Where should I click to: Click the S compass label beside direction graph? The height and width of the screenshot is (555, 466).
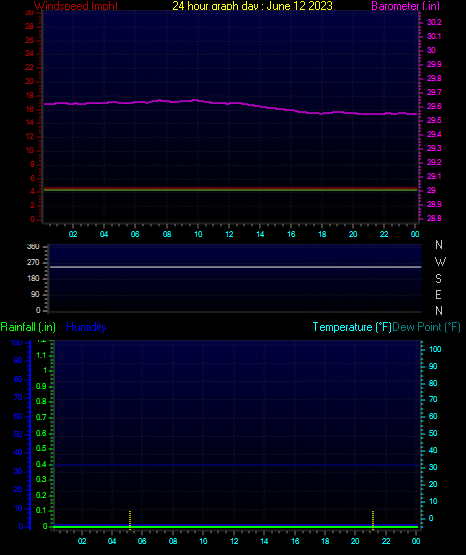click(438, 279)
